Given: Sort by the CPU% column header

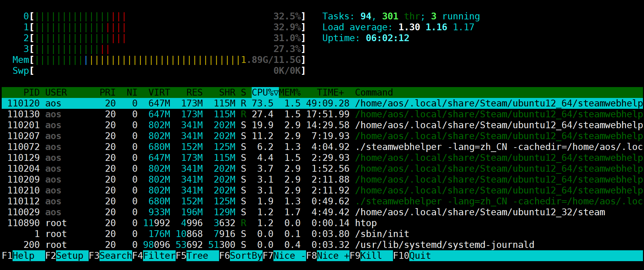Looking at the screenshot, I should [x=265, y=92].
